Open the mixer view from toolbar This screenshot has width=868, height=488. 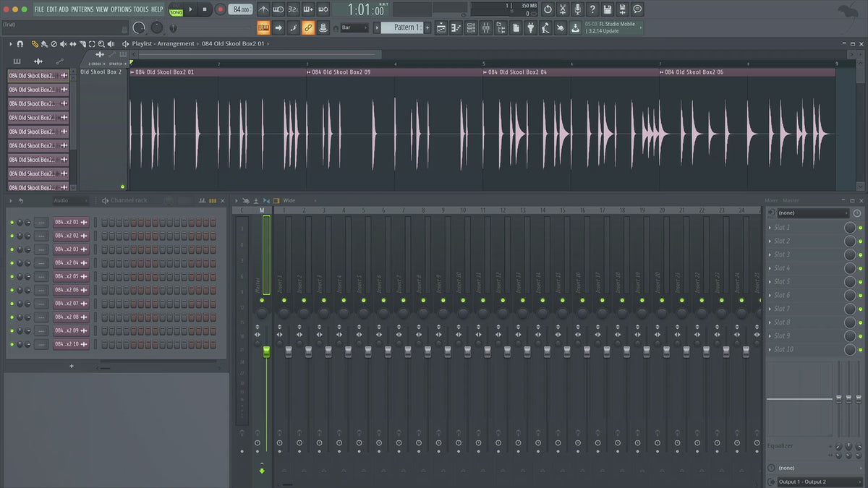[x=485, y=27]
